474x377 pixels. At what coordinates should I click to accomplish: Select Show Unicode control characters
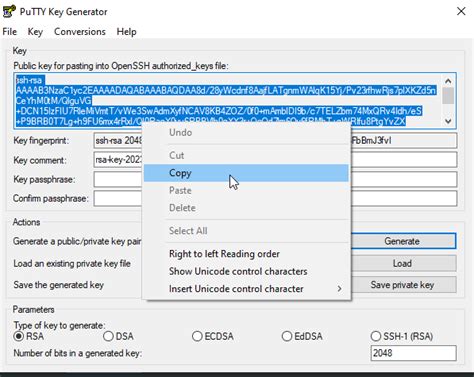point(246,271)
